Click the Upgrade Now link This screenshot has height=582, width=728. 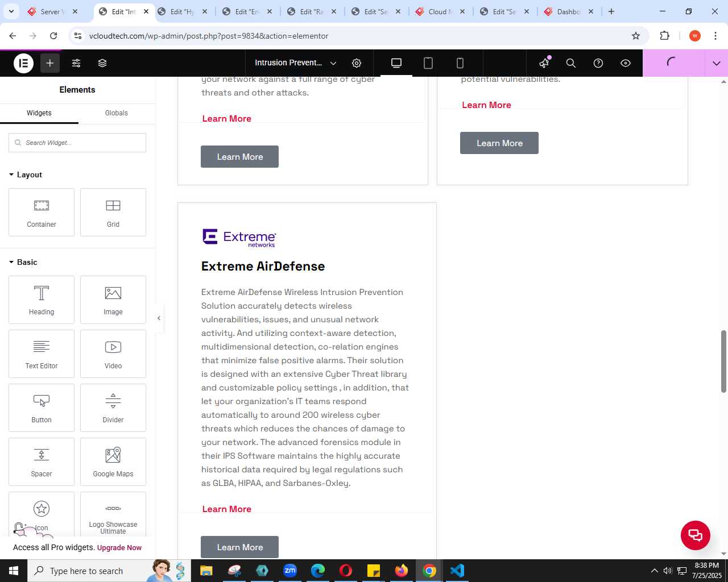coord(119,548)
